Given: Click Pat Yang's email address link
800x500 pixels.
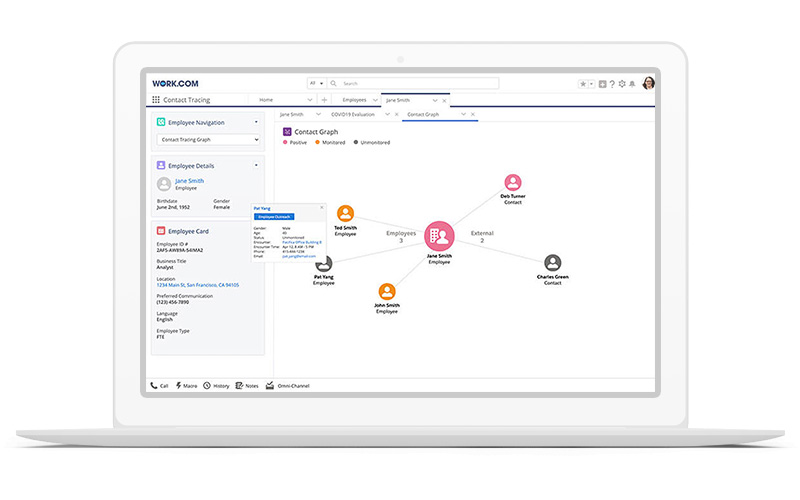Looking at the screenshot, I should 299,256.
